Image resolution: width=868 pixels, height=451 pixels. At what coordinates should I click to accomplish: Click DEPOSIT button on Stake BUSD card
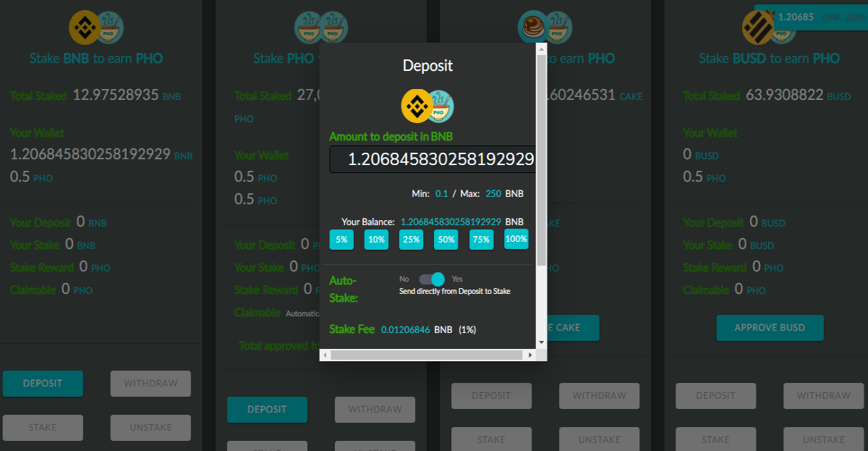(715, 395)
